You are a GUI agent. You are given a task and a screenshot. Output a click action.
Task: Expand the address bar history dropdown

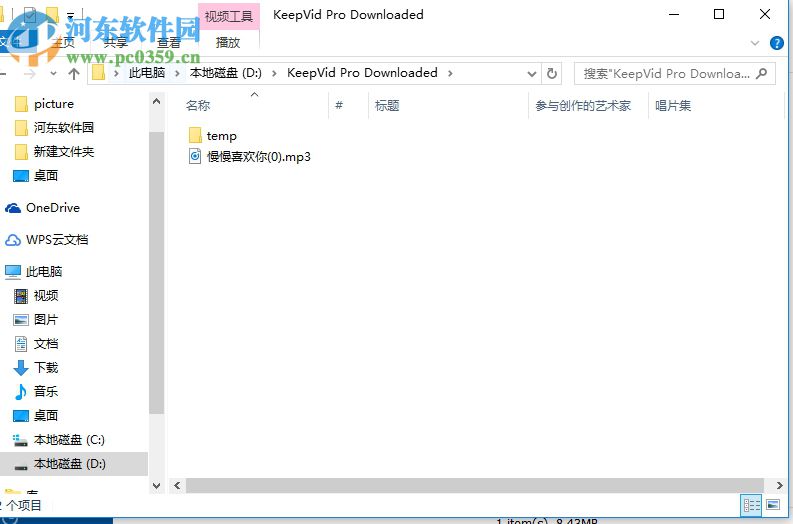pos(532,74)
